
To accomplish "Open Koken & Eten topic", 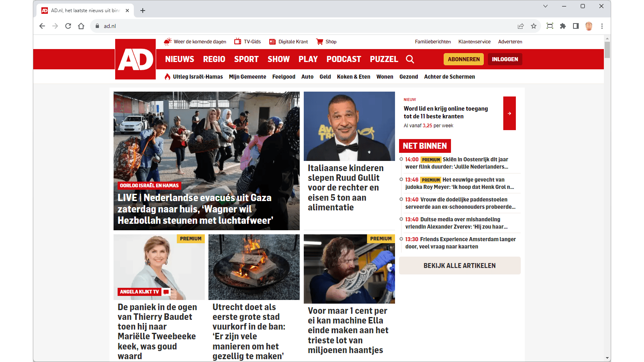I will point(354,77).
